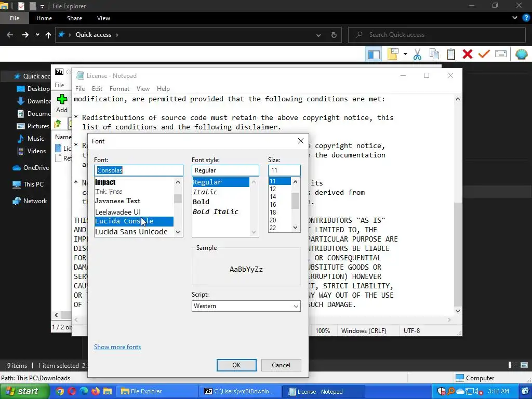532x399 pixels.
Task: Click the envelope Email icon in toolbar
Action: tap(501, 54)
